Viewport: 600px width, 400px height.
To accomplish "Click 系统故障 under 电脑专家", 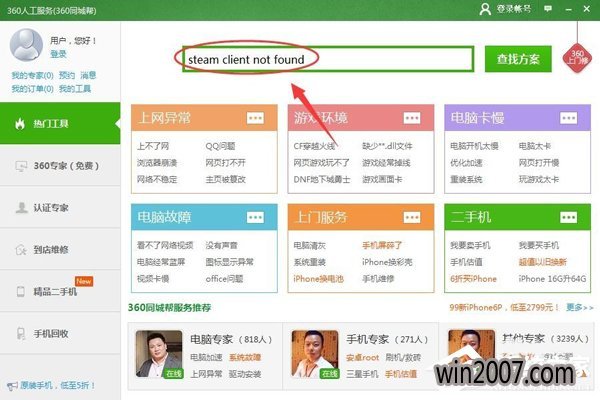I will (x=245, y=358).
